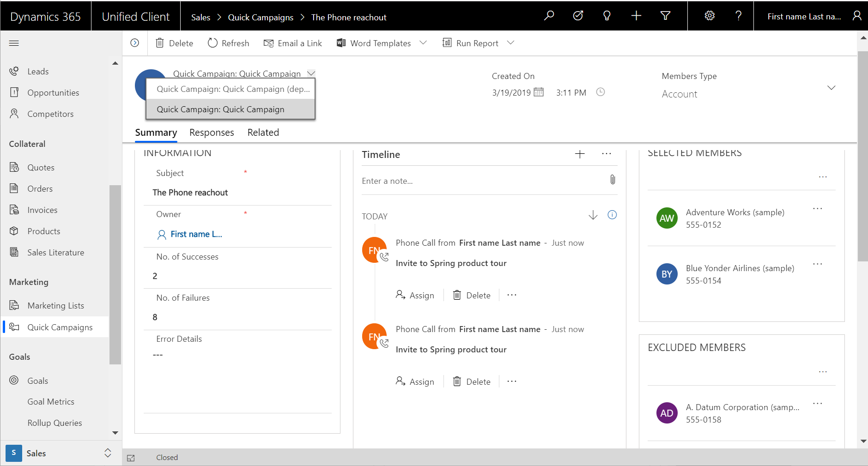
Task: Click the advanced find funnel icon
Action: [665, 16]
